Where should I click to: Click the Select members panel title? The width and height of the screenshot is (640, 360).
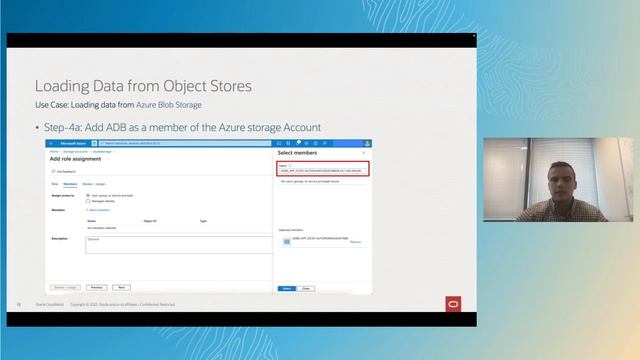297,153
